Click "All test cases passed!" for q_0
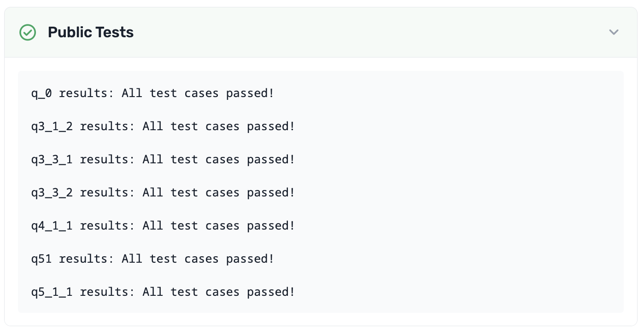 coord(198,93)
